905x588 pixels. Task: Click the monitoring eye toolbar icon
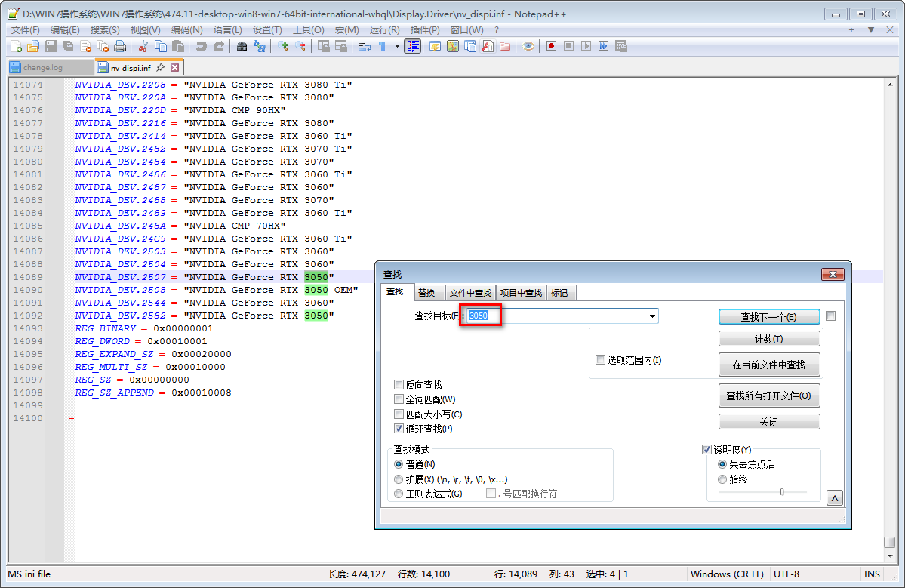[x=528, y=46]
